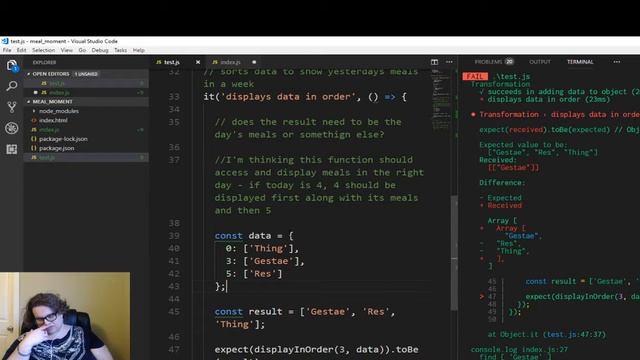Click the FAIL badge in terminal output
Viewport: 640px width, 360px height.
[475, 77]
